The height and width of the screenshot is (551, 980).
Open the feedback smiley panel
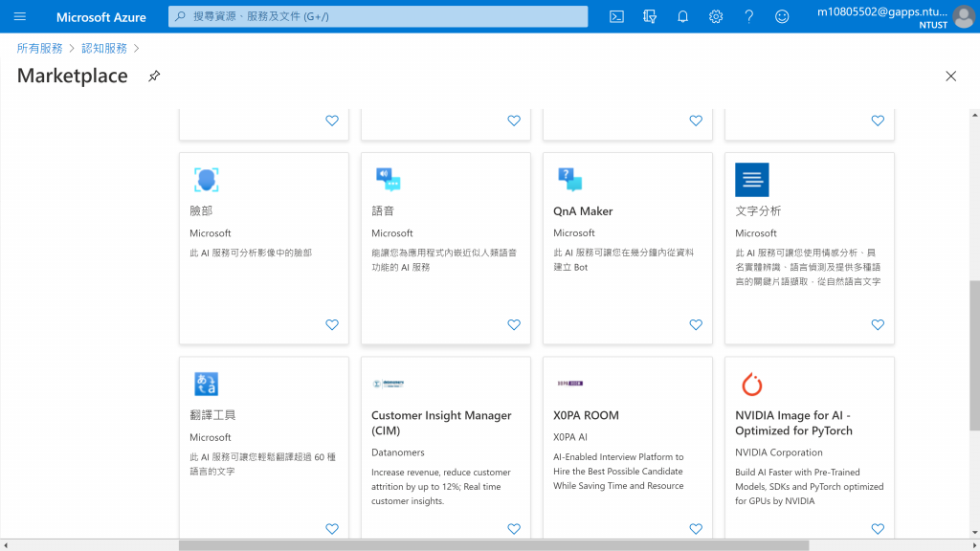[782, 17]
